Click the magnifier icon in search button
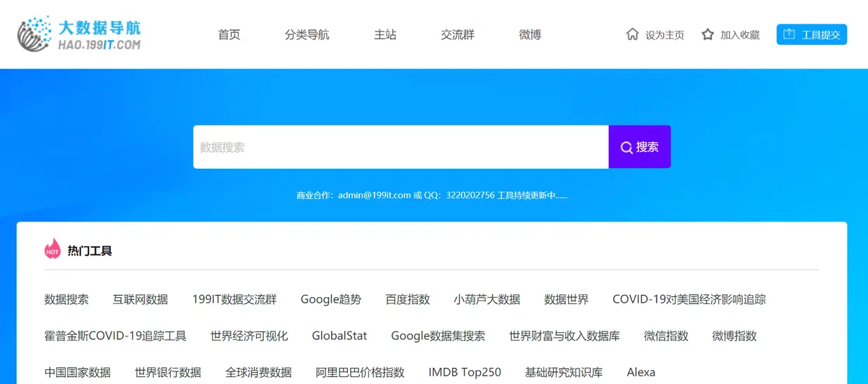This screenshot has width=868, height=384. [626, 147]
